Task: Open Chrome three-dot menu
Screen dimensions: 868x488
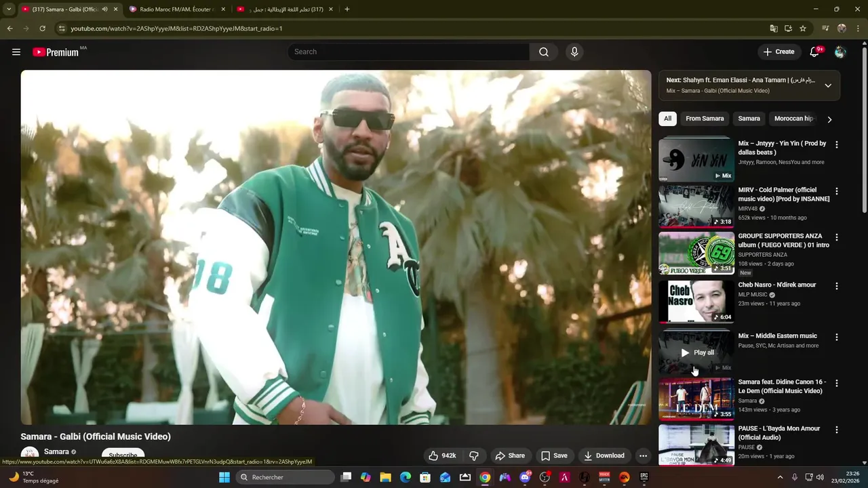Action: 858,28
